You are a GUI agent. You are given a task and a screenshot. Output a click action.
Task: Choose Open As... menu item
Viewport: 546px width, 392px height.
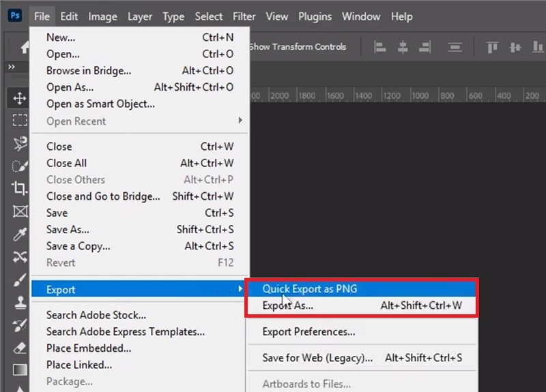click(140, 87)
